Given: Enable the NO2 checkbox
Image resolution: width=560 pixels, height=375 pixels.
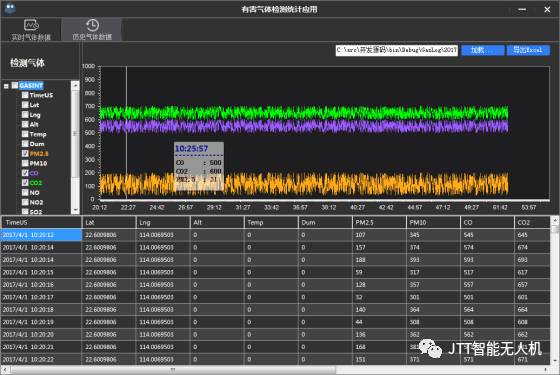Looking at the screenshot, I should tap(25, 202).
